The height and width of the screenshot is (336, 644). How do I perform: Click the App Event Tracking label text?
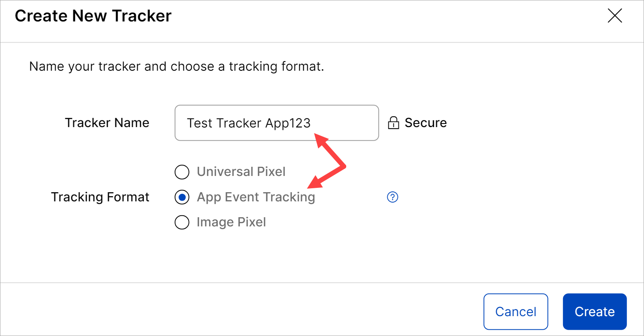pos(256,197)
